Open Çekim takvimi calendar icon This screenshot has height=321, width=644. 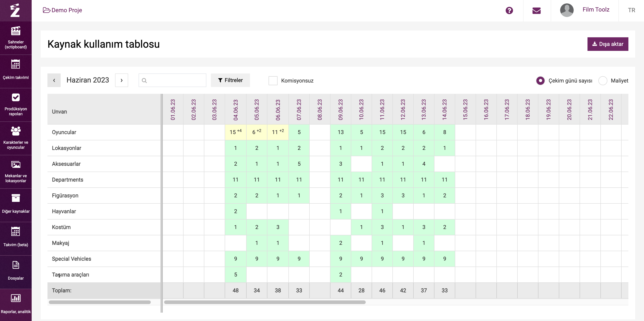pos(16,64)
